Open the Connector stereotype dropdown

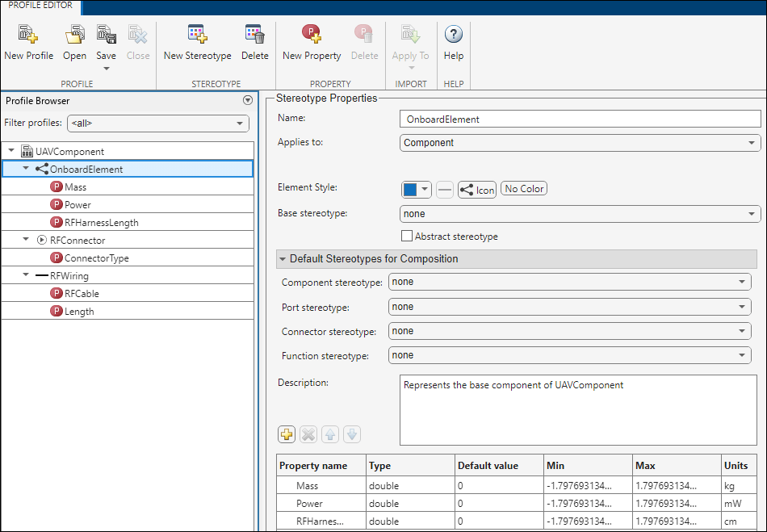[x=569, y=331]
